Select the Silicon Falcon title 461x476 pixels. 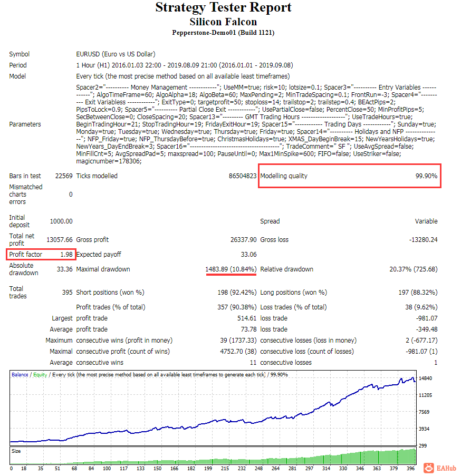pyautogui.click(x=223, y=22)
